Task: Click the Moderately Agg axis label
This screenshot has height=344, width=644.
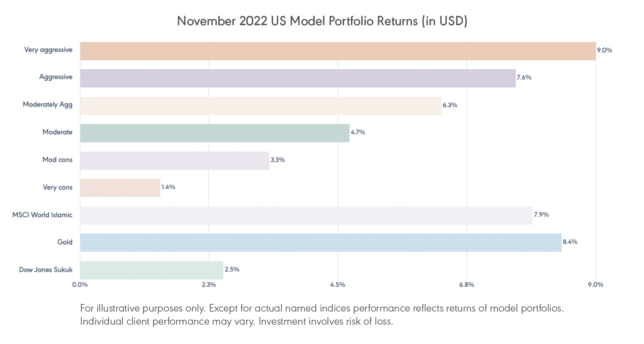Action: click(x=48, y=105)
